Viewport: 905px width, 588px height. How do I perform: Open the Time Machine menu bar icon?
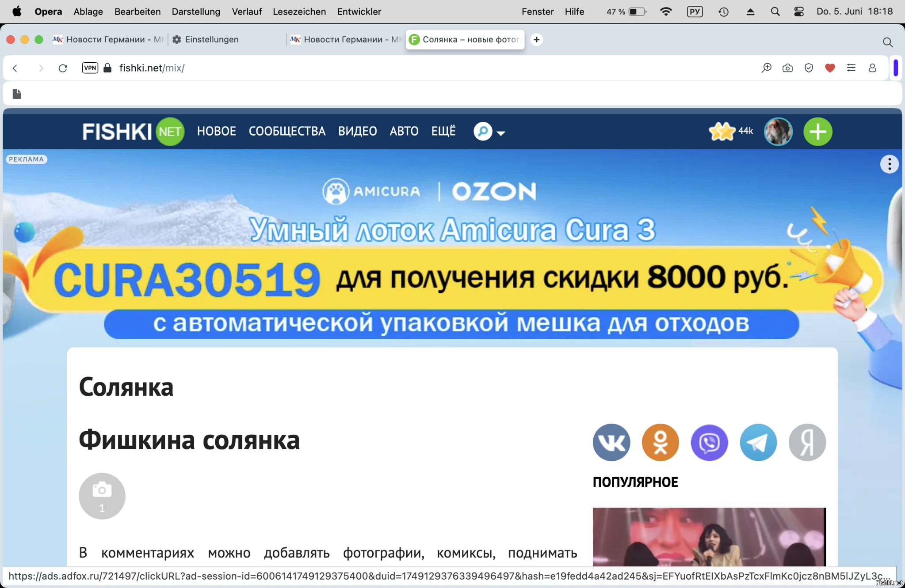pos(723,11)
